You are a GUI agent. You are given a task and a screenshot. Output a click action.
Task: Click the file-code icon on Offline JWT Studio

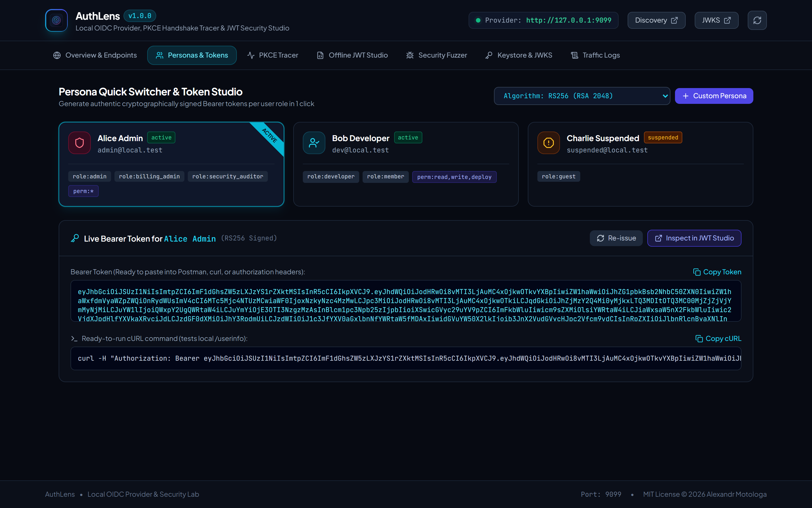[320, 55]
